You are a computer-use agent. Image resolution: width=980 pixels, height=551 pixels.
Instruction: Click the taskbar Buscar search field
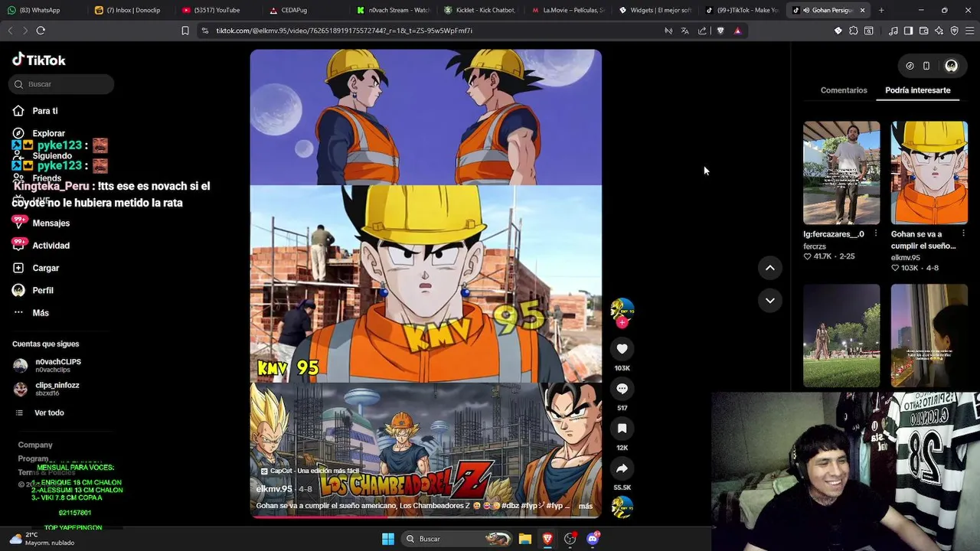[457, 539]
